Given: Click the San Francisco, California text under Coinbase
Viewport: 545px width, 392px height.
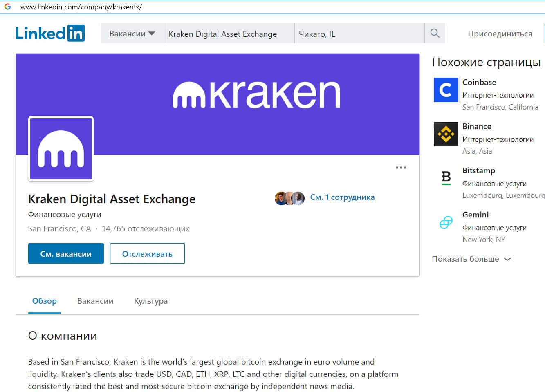Looking at the screenshot, I should (500, 107).
